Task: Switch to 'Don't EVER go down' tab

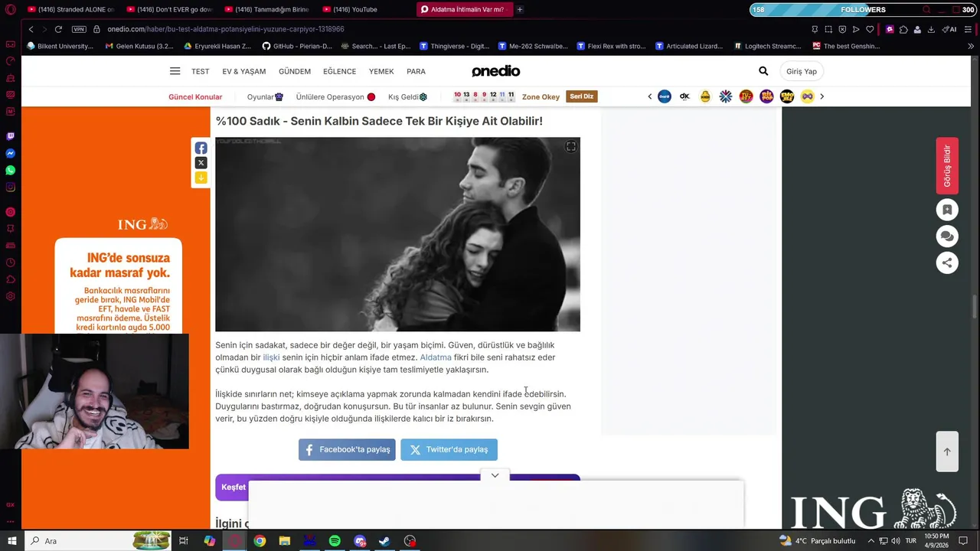Action: coord(169,9)
